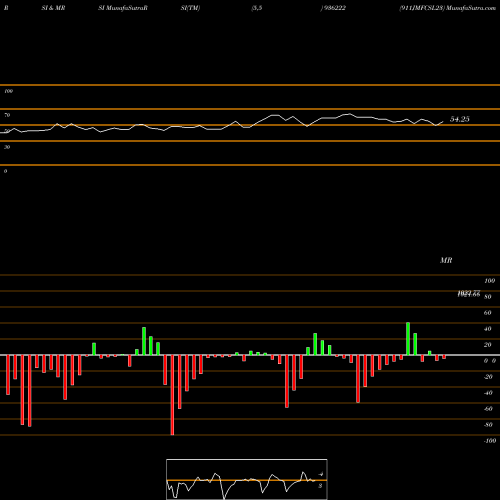The height and width of the screenshot is (500, 500).
Task: Click the longest red bar reaching -100
Action: point(172,395)
